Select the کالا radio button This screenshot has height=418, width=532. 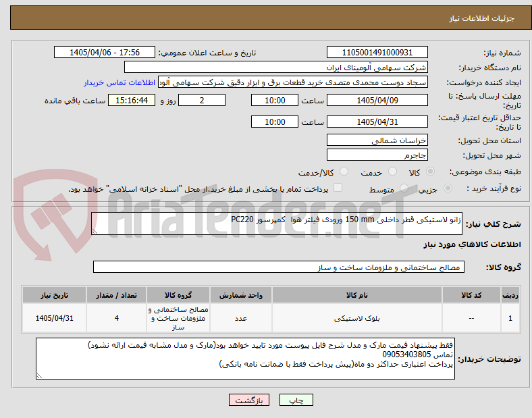point(430,172)
